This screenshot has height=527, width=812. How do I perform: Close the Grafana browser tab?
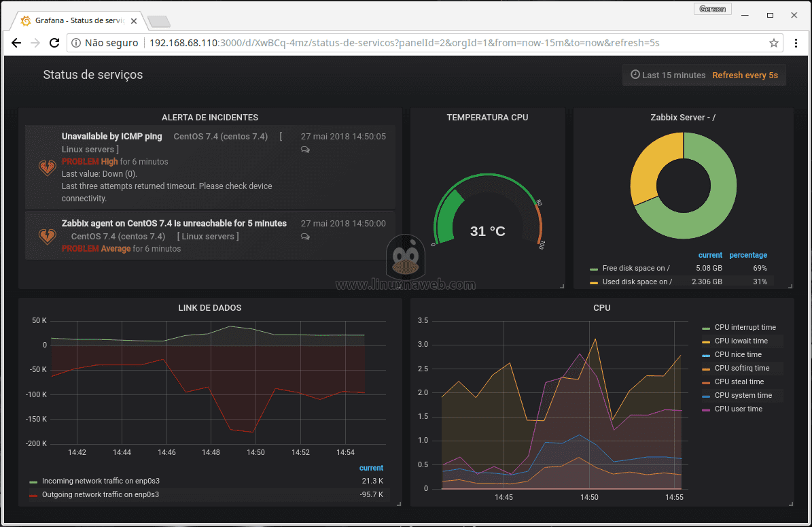tap(134, 21)
